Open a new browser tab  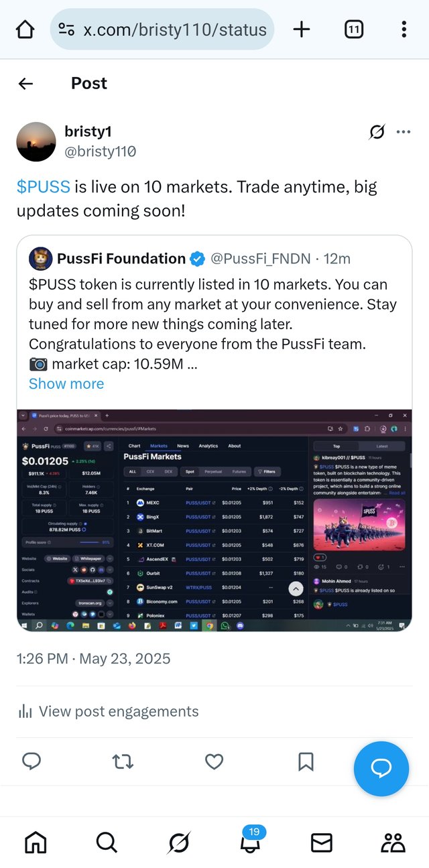point(302,29)
